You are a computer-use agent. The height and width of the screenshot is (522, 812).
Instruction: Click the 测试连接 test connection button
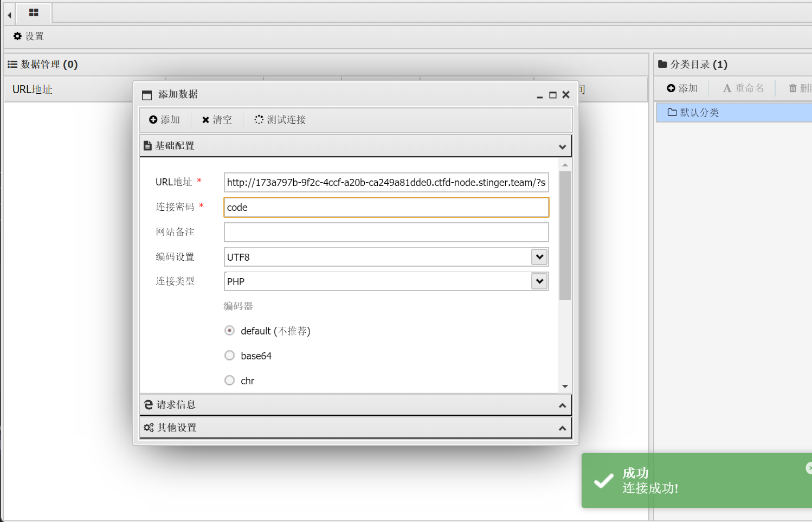point(280,120)
